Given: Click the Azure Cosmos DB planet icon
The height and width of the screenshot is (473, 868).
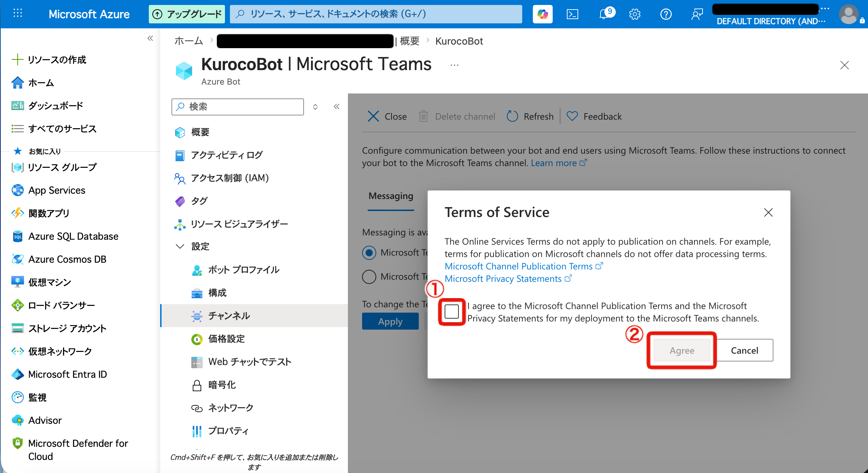Looking at the screenshot, I should [17, 259].
